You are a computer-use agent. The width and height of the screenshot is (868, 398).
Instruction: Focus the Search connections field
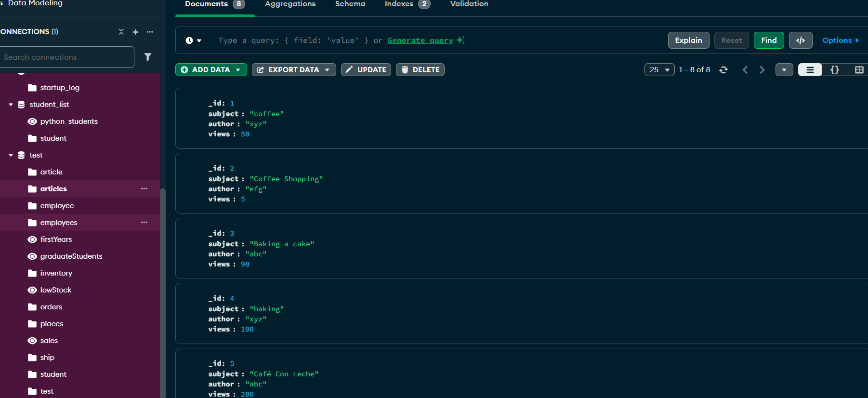coord(67,57)
